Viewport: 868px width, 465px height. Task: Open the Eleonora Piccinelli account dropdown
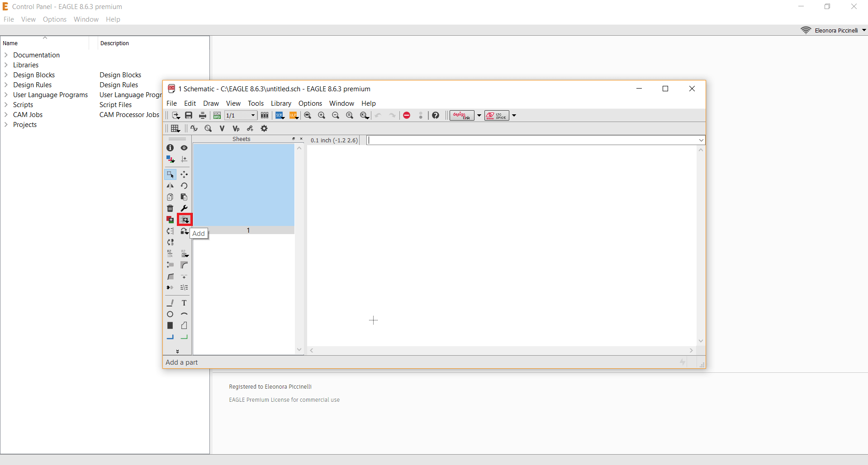click(x=864, y=30)
